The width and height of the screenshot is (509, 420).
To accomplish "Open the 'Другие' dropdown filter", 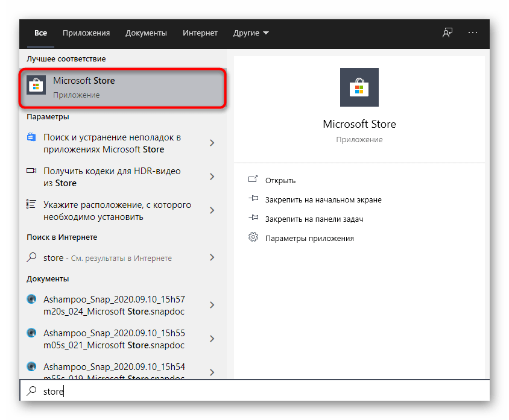I will click(251, 33).
